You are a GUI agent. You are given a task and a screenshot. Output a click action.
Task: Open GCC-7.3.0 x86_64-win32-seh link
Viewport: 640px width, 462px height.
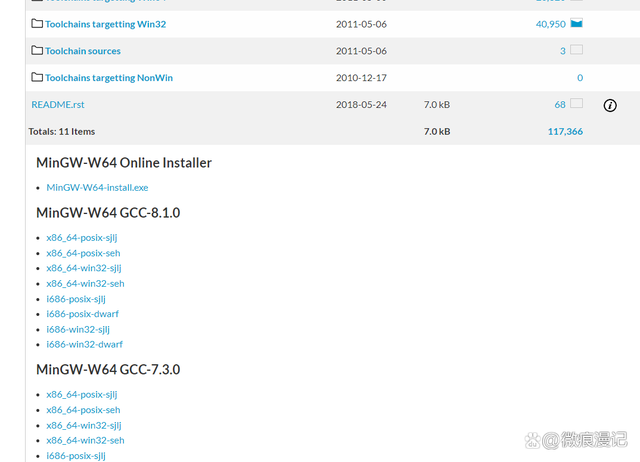pyautogui.click(x=85, y=440)
